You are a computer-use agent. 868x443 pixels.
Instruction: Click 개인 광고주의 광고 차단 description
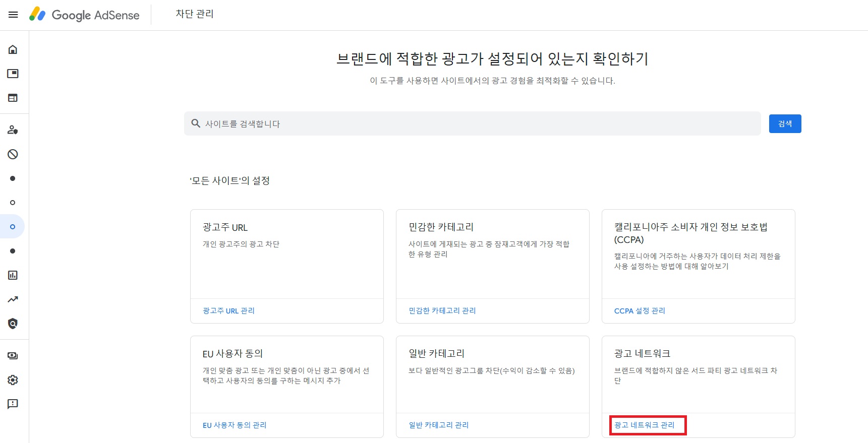(x=241, y=244)
